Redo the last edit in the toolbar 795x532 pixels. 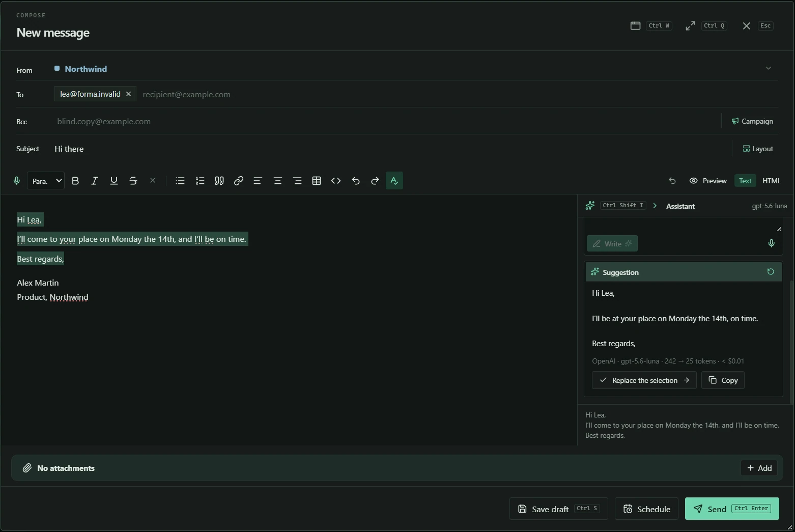click(x=375, y=181)
